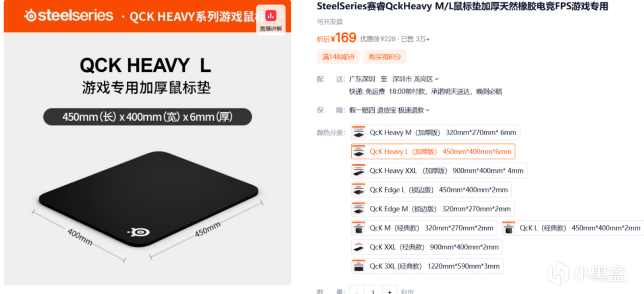644x294 pixels.
Task: Select QcK L classic 450mm*400mm*2mm variant
Action: coord(572,228)
